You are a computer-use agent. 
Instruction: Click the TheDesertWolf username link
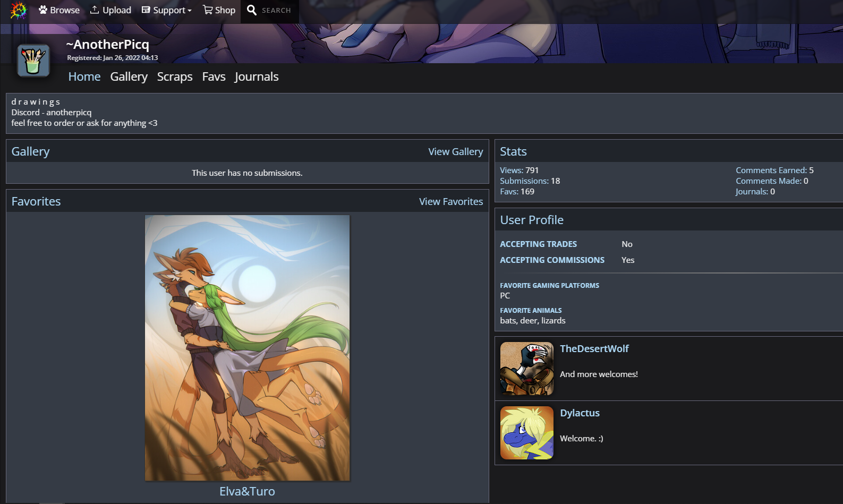pyautogui.click(x=594, y=348)
